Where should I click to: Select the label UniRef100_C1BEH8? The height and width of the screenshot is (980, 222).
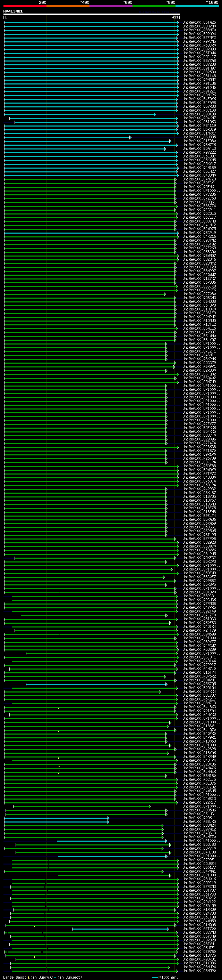point(199,512)
